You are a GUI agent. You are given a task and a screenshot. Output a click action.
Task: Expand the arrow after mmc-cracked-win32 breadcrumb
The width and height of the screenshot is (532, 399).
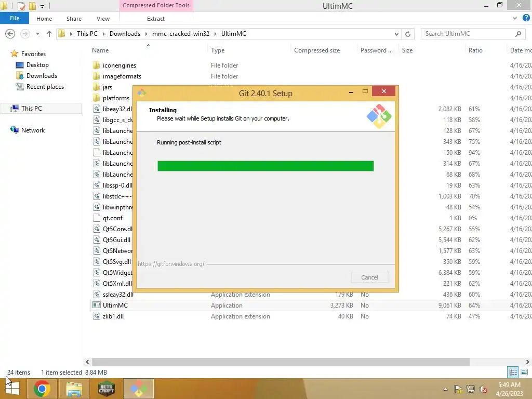tap(215, 34)
